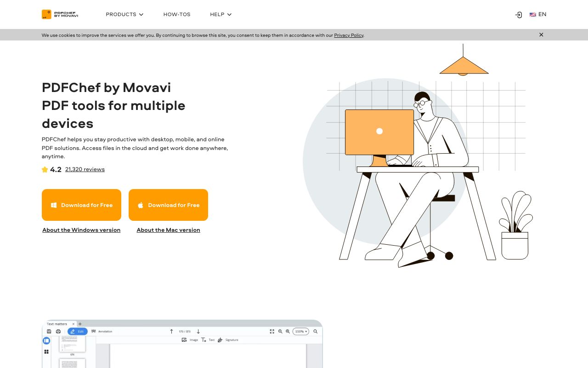Switch to Edit mode in preview
The height and width of the screenshot is (368, 588).
point(77,331)
